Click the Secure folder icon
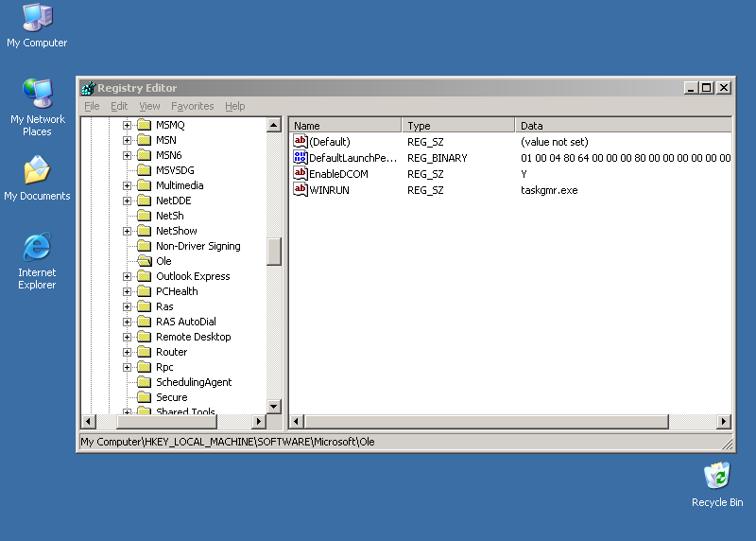Screen dimensions: 756x541 click(145, 397)
